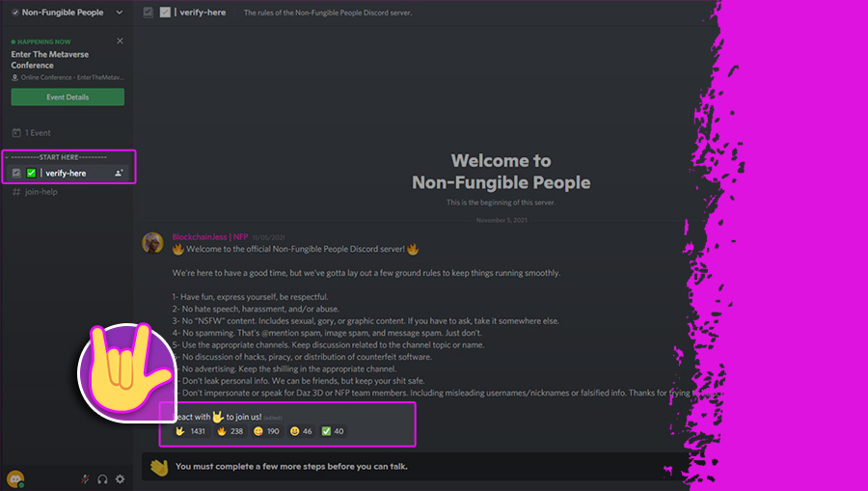This screenshot has height=491, width=868.
Task: Open the Non-Fungible People server menu chevron
Action: tap(119, 13)
